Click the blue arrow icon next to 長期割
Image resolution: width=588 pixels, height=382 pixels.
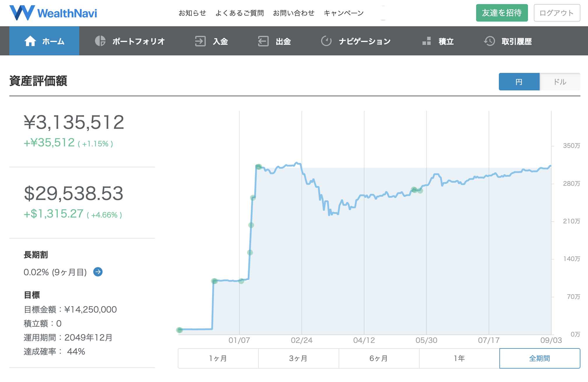[98, 272]
